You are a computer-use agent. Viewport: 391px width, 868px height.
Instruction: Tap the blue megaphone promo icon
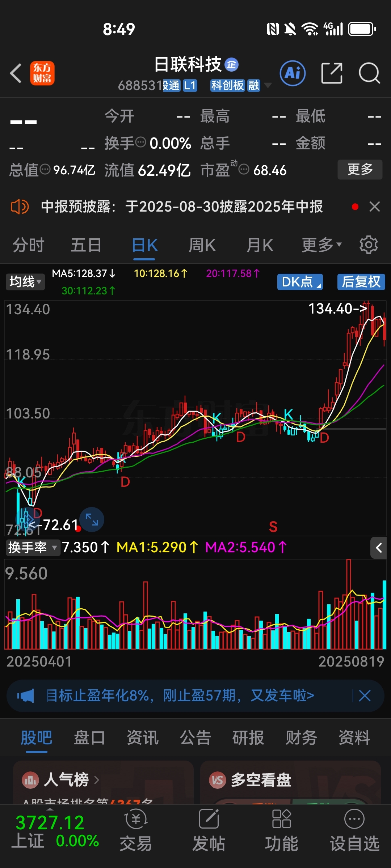pos(25,695)
